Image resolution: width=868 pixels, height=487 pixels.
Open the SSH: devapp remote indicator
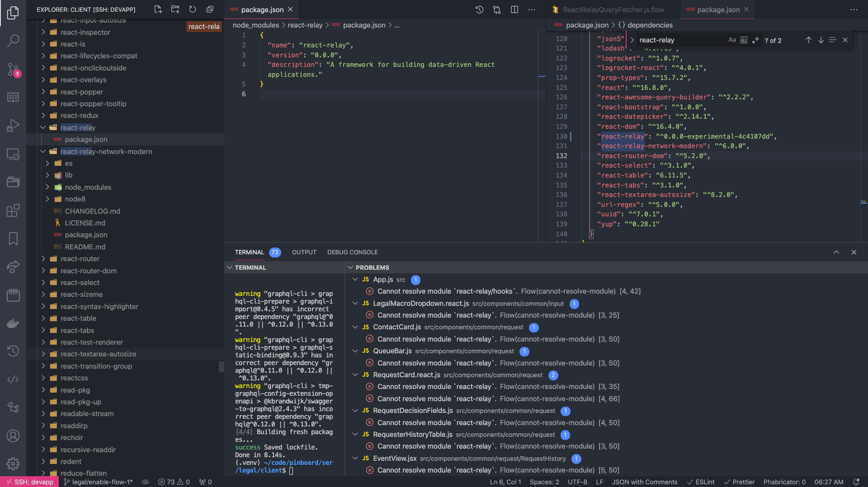click(x=29, y=482)
